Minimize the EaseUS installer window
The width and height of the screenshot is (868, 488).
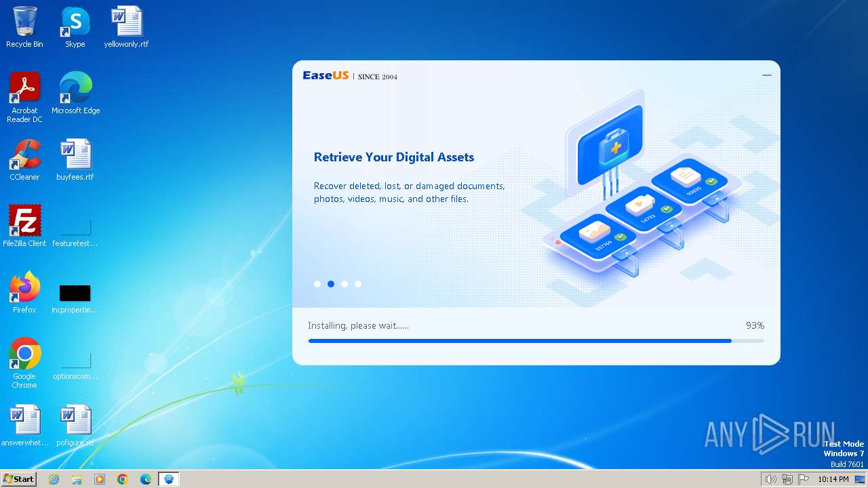(767, 75)
